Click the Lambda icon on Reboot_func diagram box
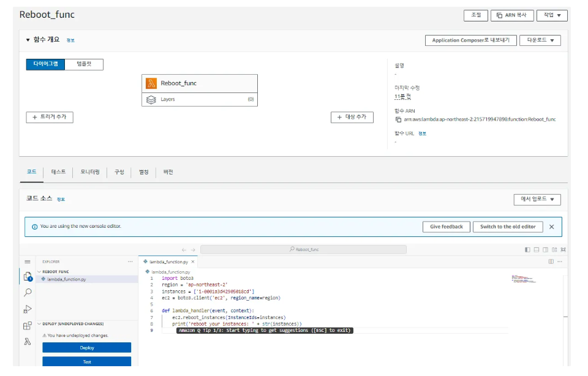This screenshot has height=376, width=588. point(151,83)
